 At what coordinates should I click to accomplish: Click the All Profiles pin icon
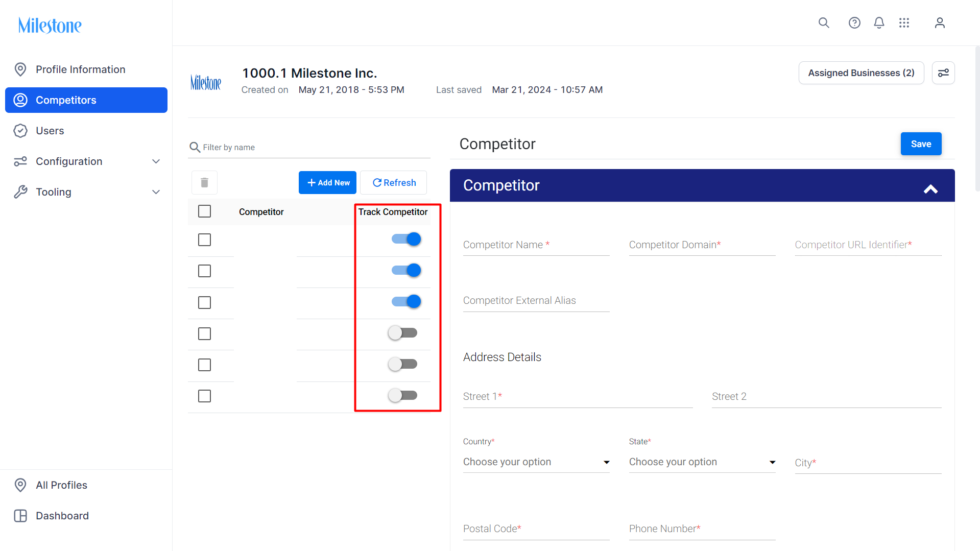pos(20,485)
